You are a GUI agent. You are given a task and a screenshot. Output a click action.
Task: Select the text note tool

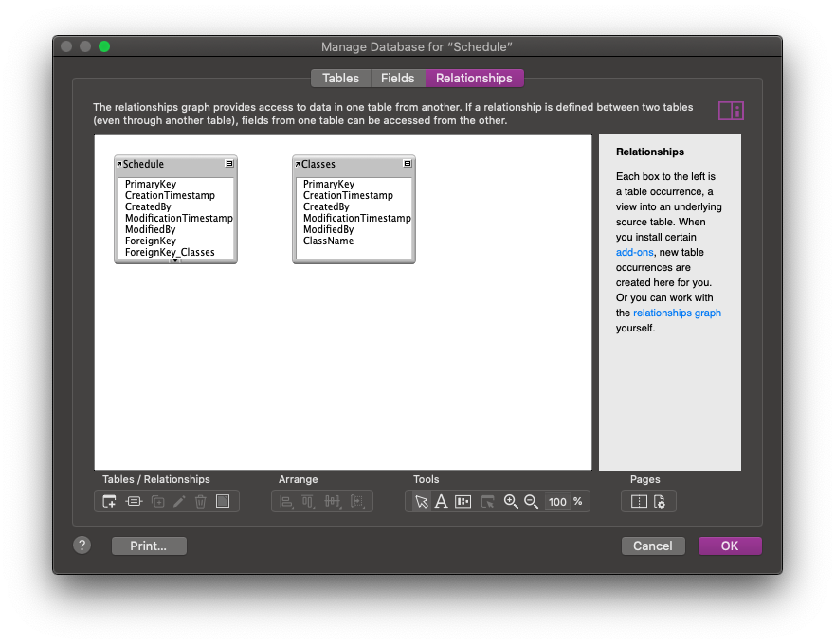click(x=441, y=501)
